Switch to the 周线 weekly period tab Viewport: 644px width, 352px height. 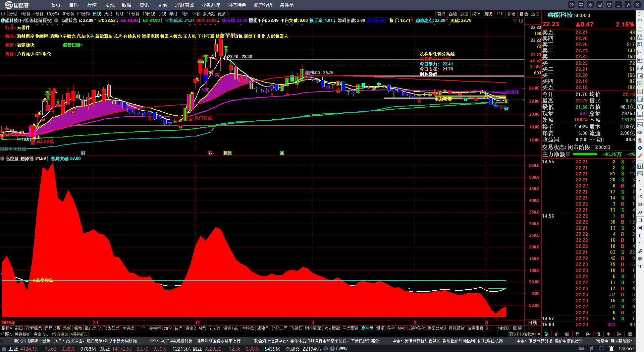[x=108, y=14]
